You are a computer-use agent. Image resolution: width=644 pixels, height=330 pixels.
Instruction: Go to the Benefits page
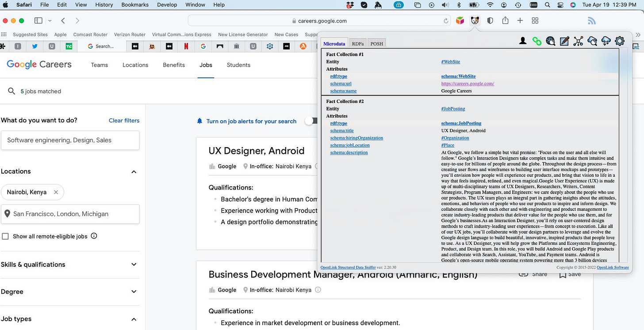pyautogui.click(x=174, y=65)
